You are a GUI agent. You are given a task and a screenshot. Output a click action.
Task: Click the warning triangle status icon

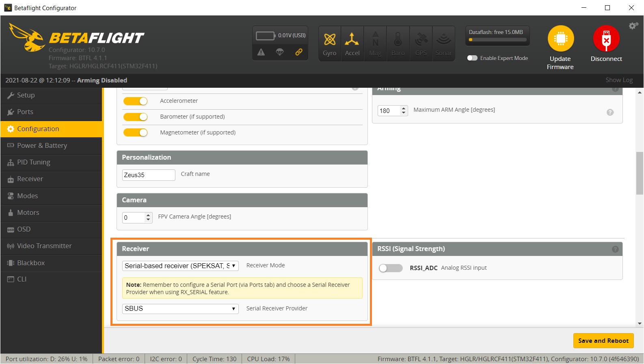[261, 52]
